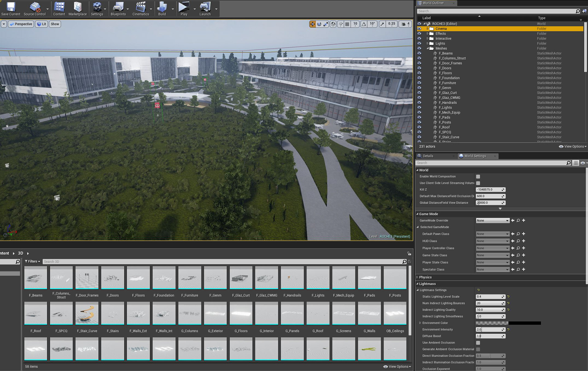Click the Save Current toolbar icon
This screenshot has width=588, height=371.
tap(11, 9)
